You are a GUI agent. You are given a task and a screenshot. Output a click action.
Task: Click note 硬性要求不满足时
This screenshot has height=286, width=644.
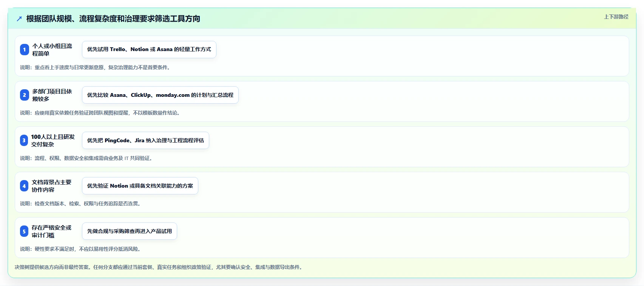(81, 249)
